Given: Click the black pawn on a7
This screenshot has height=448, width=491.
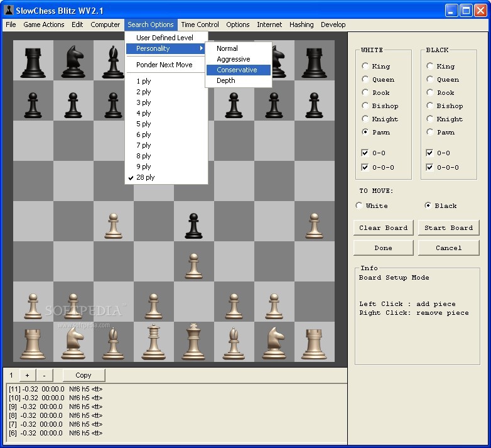Looking at the screenshot, I should [x=33, y=106].
